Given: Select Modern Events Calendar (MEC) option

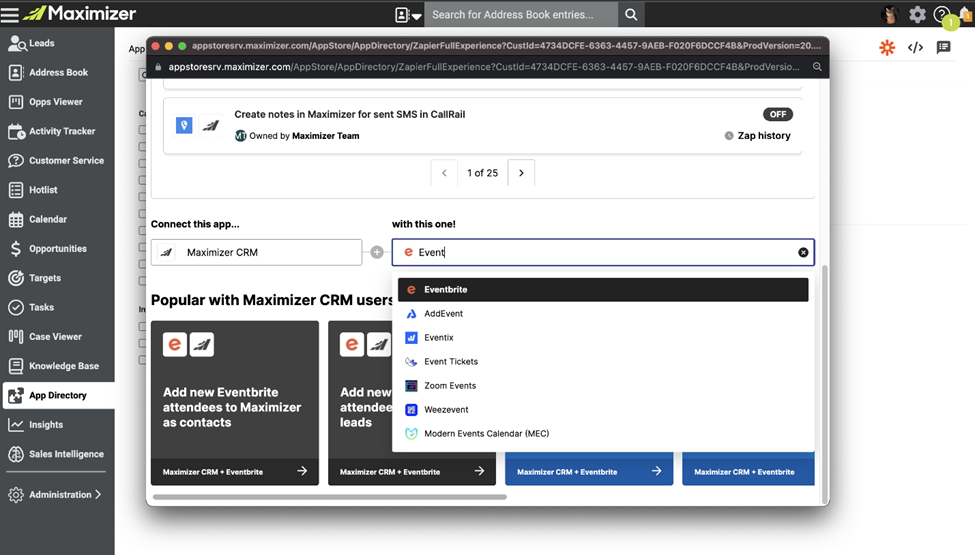Looking at the screenshot, I should pyautogui.click(x=603, y=434).
